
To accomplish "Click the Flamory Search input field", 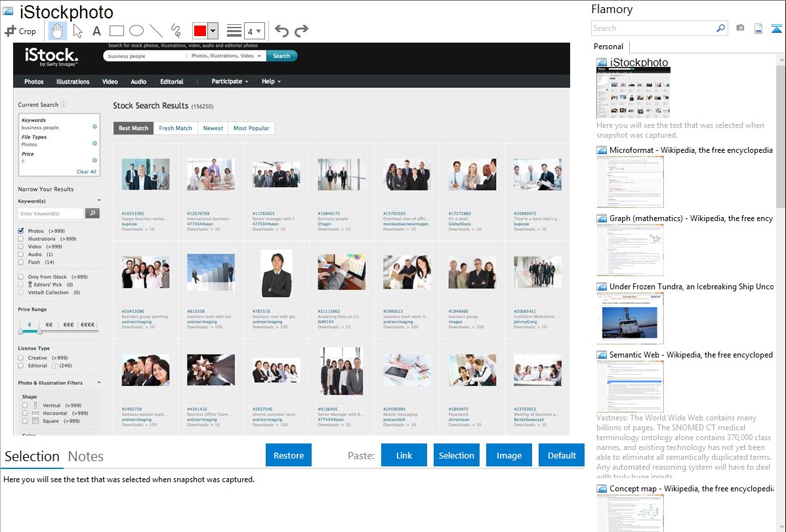I will (653, 28).
